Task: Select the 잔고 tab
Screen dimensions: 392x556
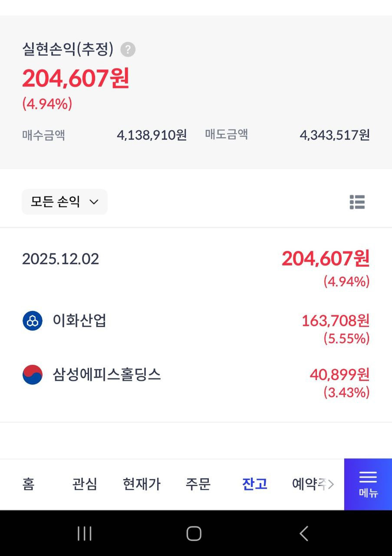Action: tap(255, 484)
